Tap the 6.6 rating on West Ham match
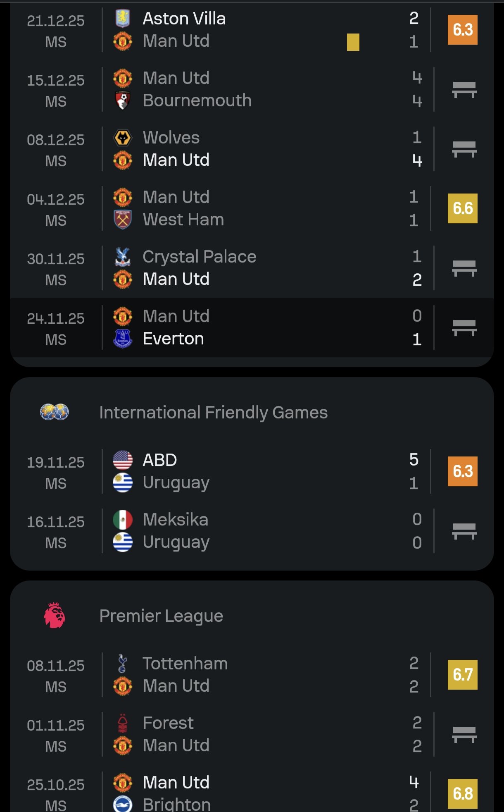The height and width of the screenshot is (812, 504). point(462,208)
